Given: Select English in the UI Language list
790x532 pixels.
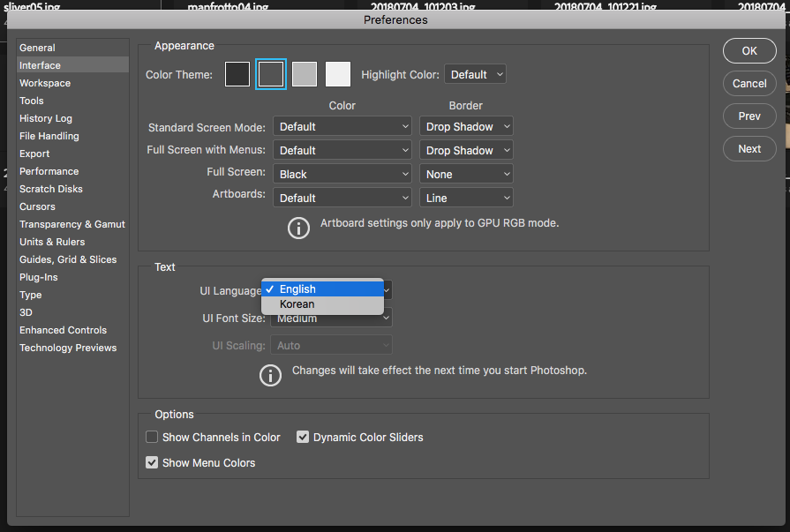Looking at the screenshot, I should click(297, 289).
